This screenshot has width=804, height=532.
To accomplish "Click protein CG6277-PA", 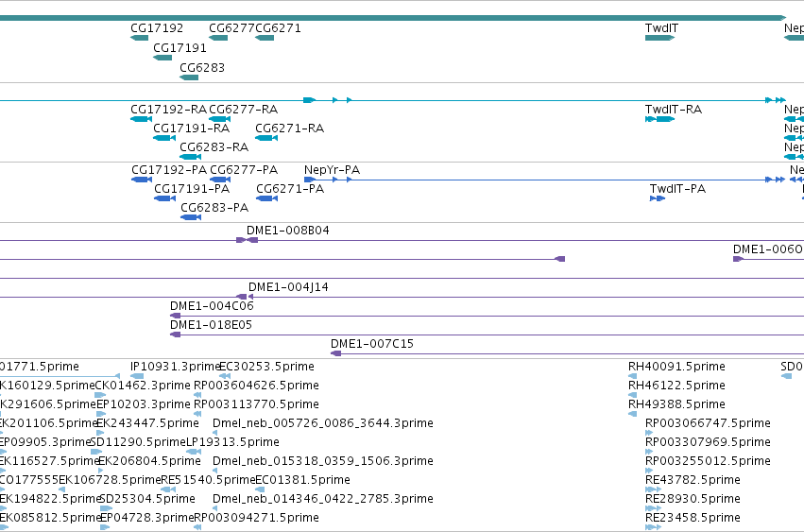I will 244,170.
